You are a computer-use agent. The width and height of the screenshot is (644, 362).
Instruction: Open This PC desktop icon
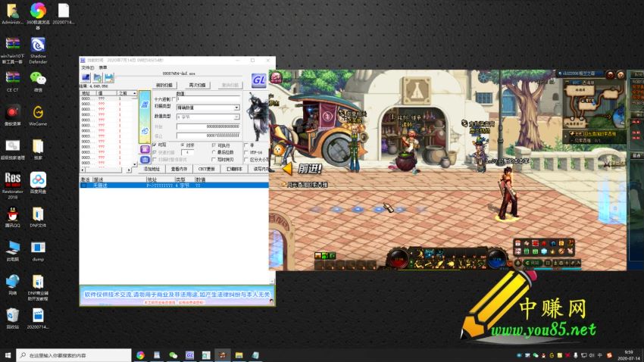tap(13, 251)
